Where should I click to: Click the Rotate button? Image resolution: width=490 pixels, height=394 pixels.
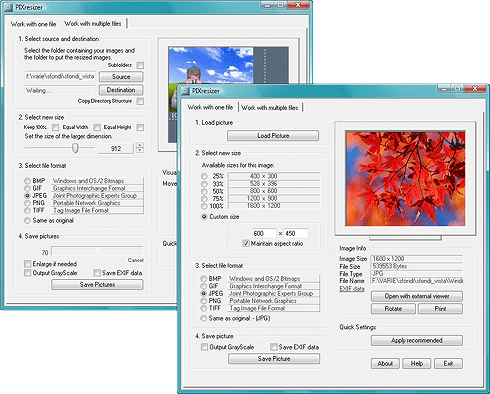(393, 309)
